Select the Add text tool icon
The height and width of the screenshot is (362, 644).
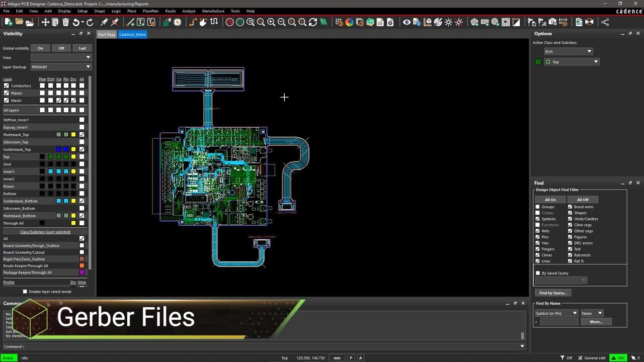[x=141, y=22]
